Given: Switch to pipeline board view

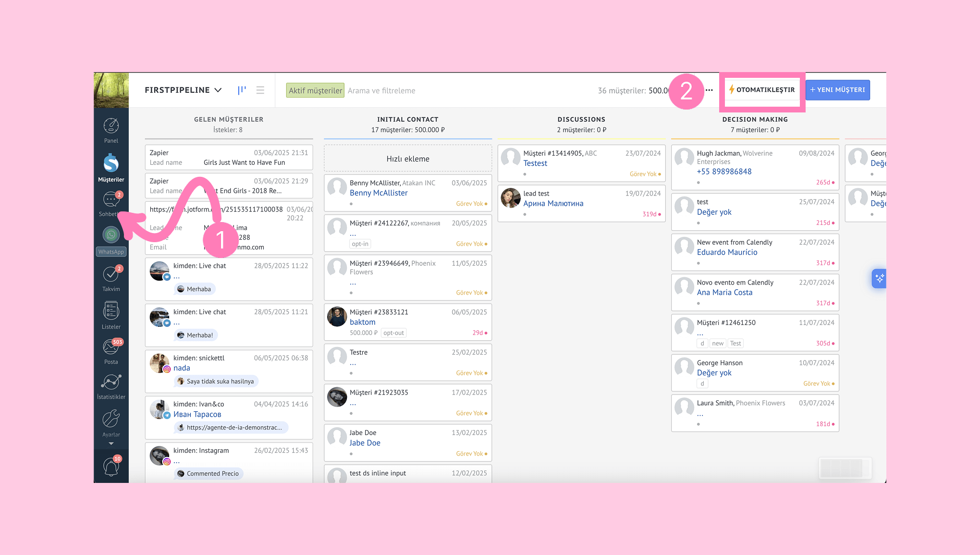Looking at the screenshot, I should pyautogui.click(x=242, y=90).
